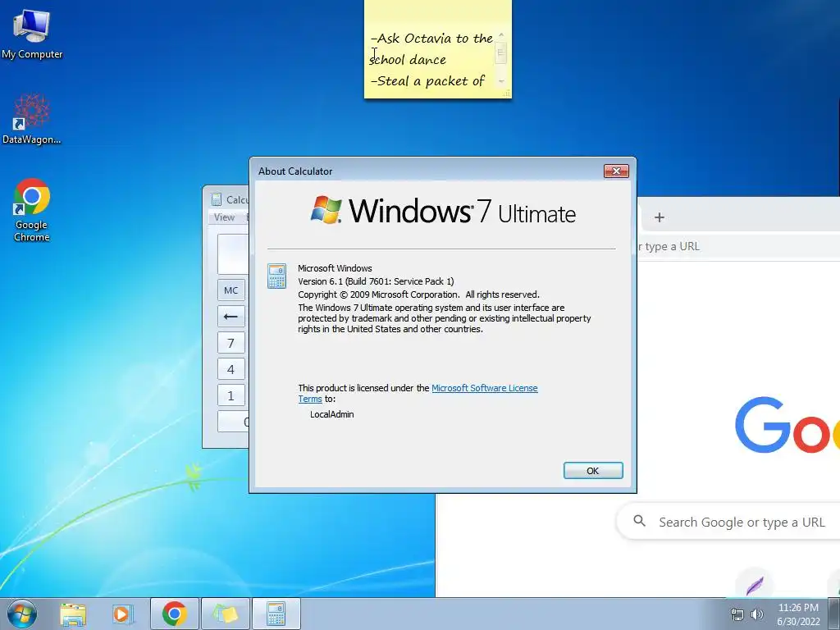Open the Microsoft Software License link

pyautogui.click(x=484, y=388)
